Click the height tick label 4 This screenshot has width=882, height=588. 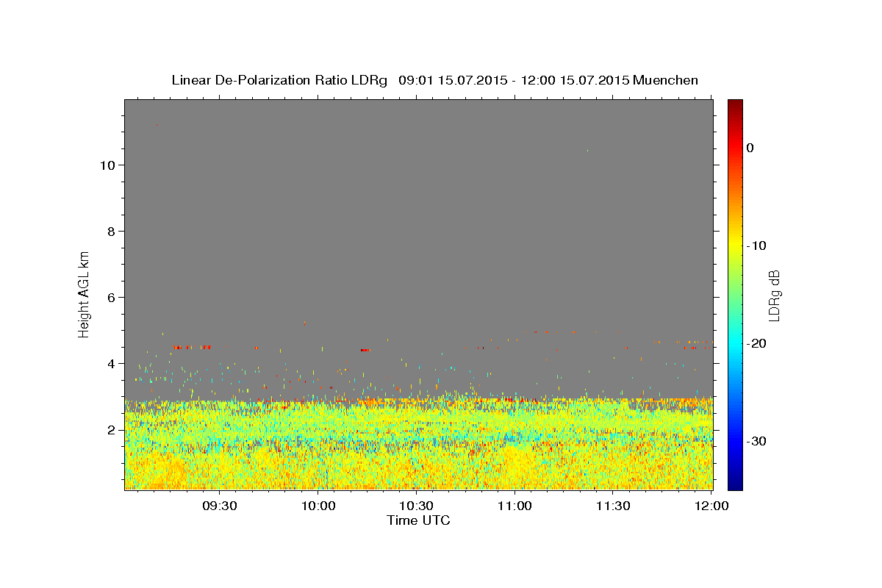[x=111, y=363]
